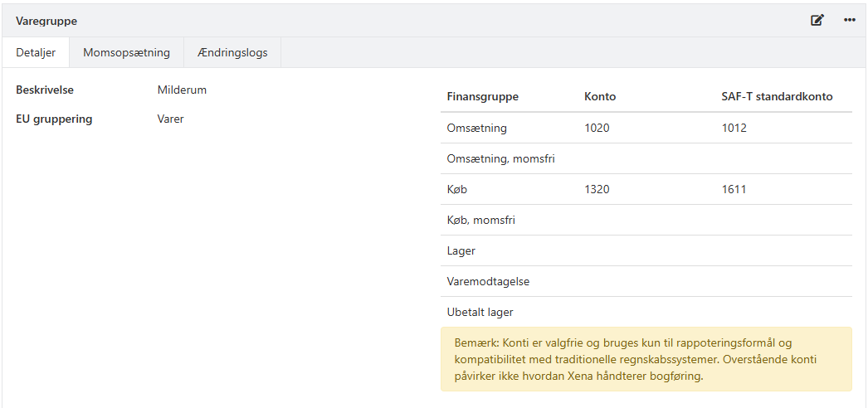Click the Milderum description value

pos(182,90)
